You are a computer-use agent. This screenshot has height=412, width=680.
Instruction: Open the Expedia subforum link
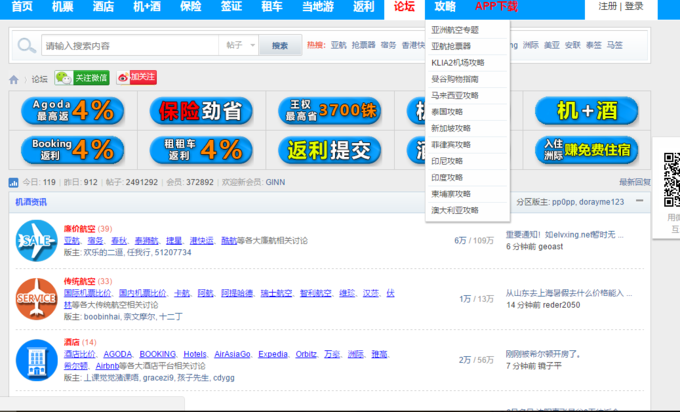[273, 354]
